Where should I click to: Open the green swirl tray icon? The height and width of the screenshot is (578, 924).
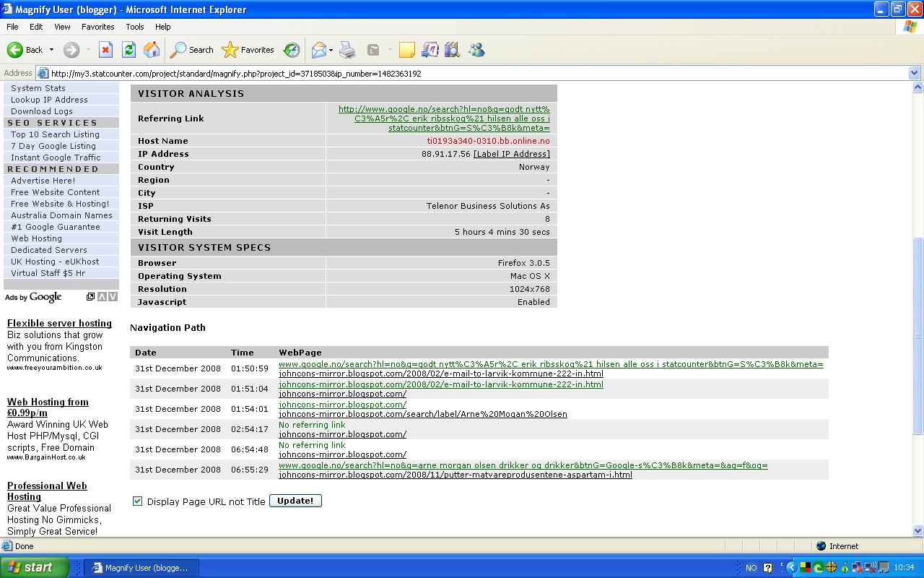tap(819, 568)
